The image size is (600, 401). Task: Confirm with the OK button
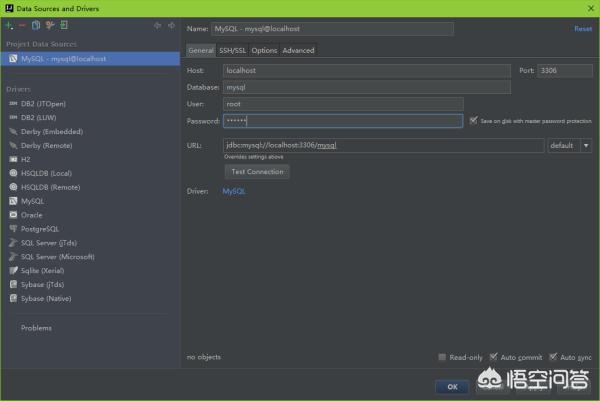452,387
